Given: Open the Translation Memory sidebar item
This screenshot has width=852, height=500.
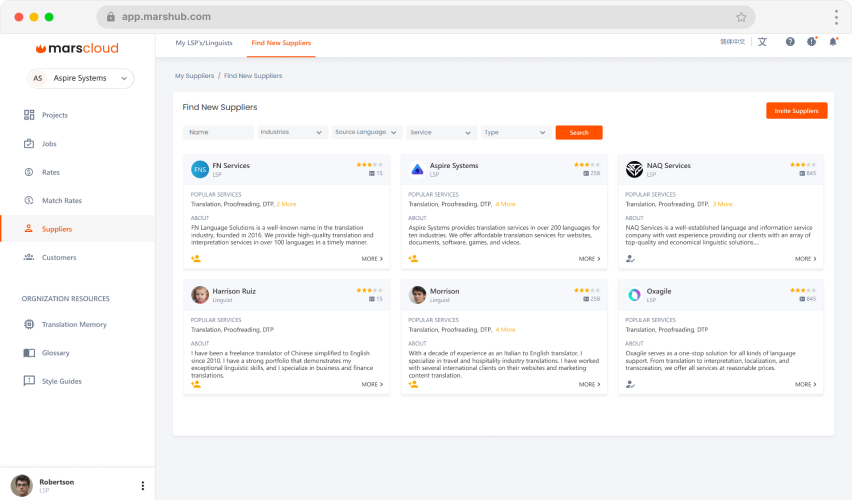Looking at the screenshot, I should pos(73,324).
